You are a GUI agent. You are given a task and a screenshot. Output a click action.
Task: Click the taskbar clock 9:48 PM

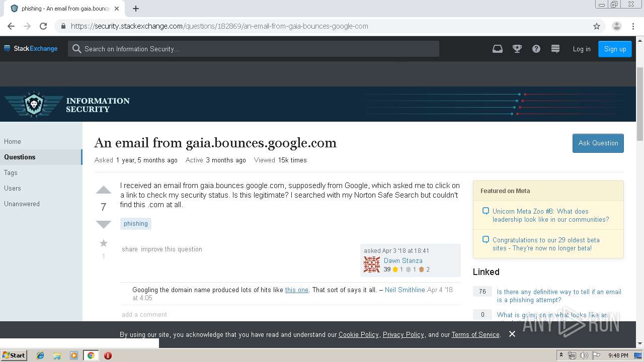pyautogui.click(x=618, y=355)
